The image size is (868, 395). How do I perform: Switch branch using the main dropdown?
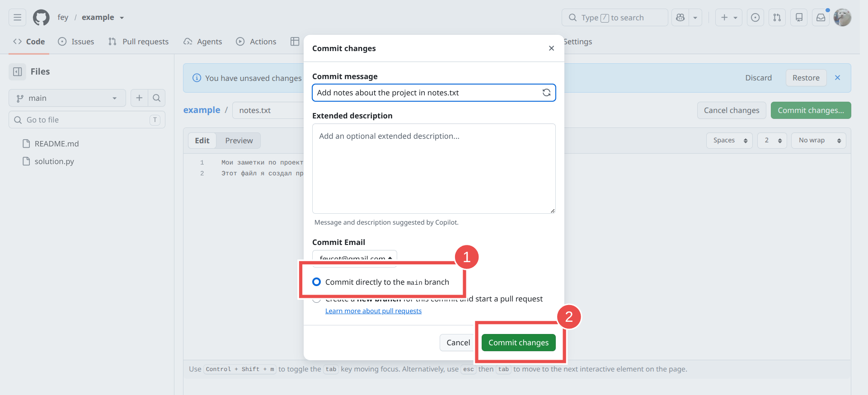(x=67, y=98)
